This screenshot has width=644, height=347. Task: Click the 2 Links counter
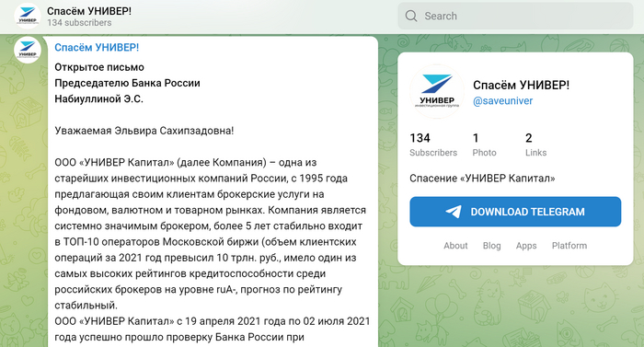(536, 145)
